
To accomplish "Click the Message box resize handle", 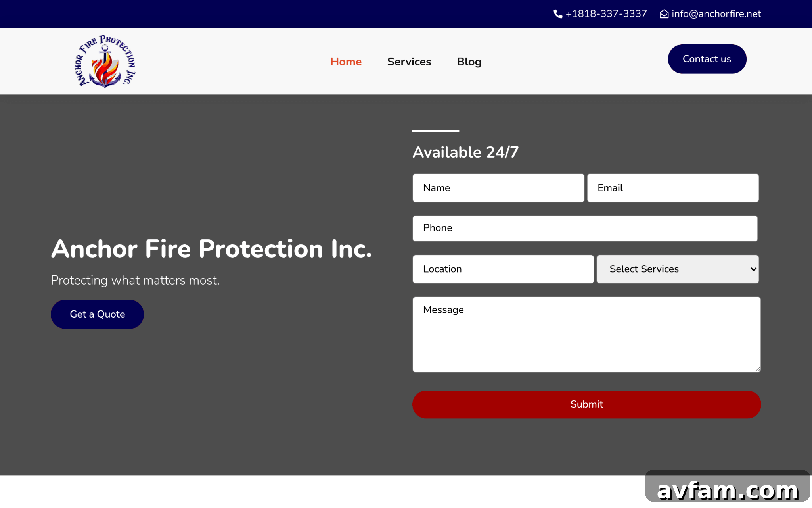I will (758, 369).
